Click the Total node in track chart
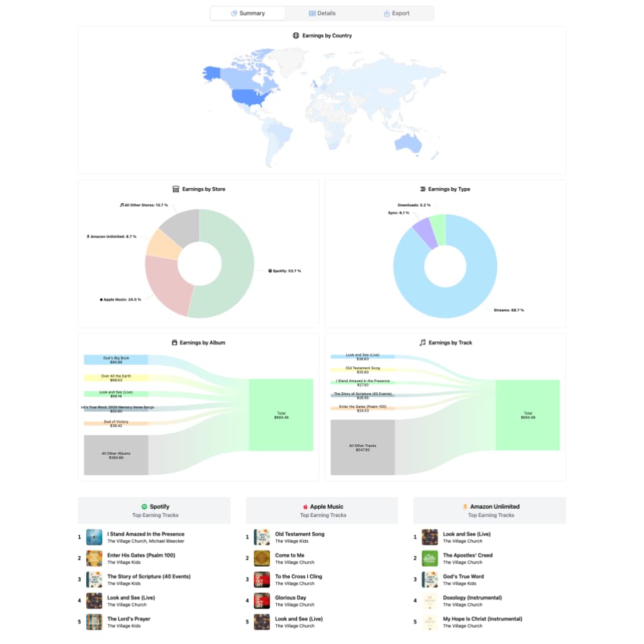644x644 pixels. click(x=528, y=415)
